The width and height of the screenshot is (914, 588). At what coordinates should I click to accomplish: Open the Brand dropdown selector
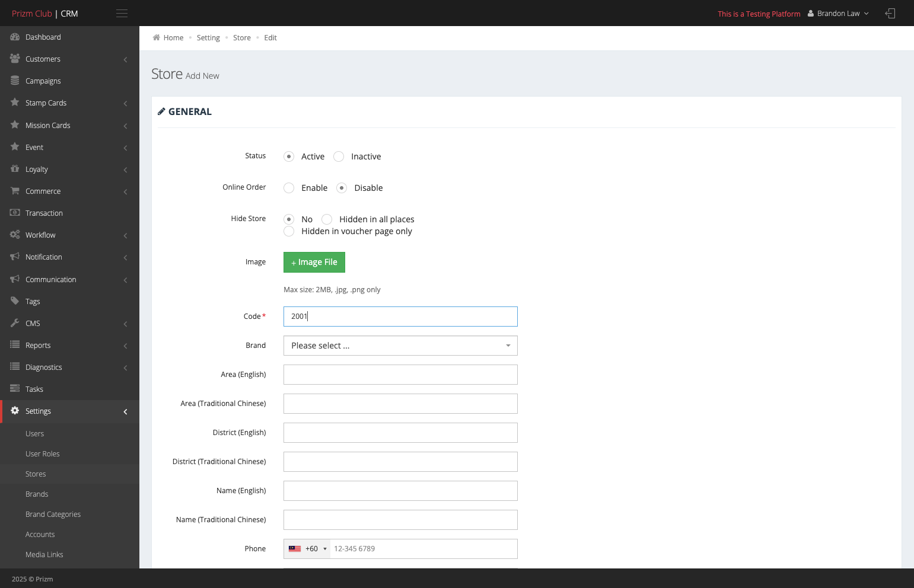[400, 346]
